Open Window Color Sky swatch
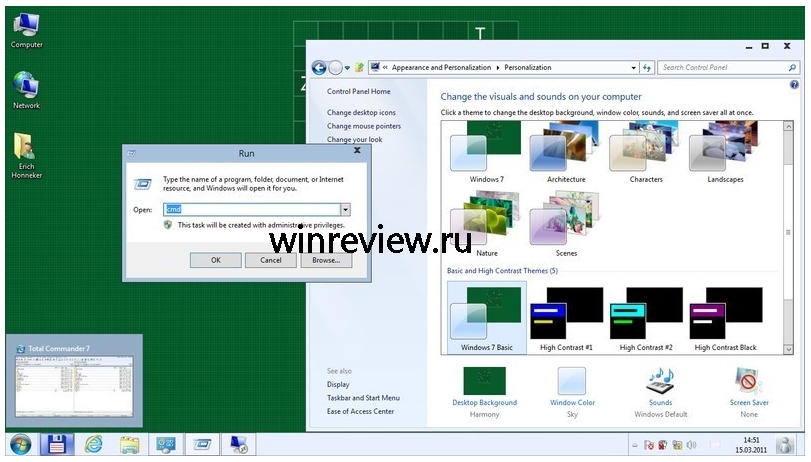Screen dimensions: 811x462 (x=572, y=392)
